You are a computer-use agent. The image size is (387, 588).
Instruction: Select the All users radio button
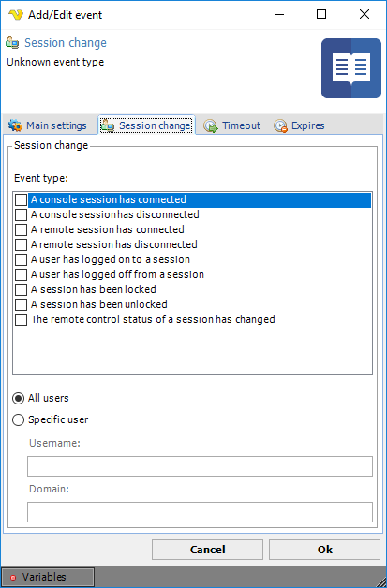[19, 398]
